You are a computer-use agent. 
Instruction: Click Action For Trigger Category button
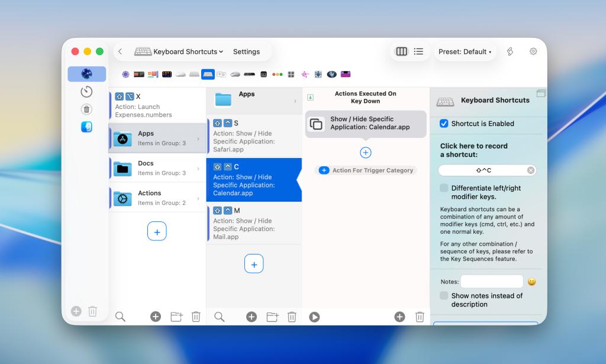point(366,170)
